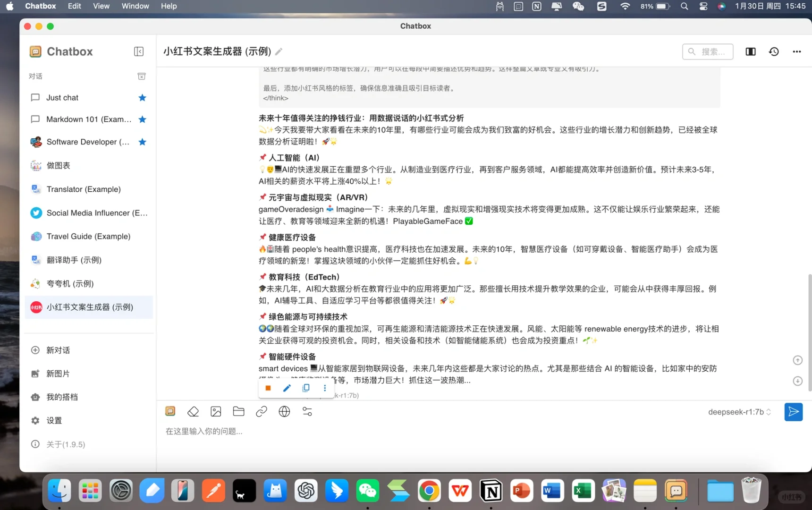Star the Just chat conversation
This screenshot has height=510, width=812.
pos(142,97)
